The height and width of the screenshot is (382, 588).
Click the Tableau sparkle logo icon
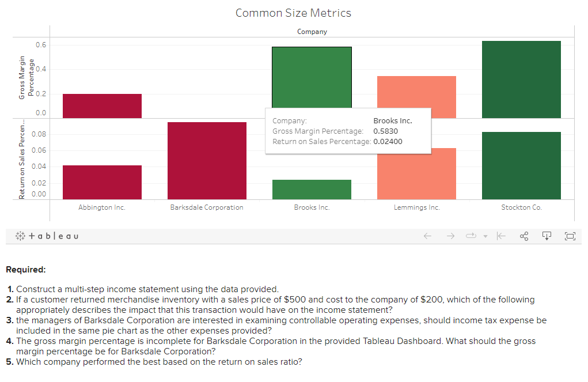pyautogui.click(x=20, y=236)
